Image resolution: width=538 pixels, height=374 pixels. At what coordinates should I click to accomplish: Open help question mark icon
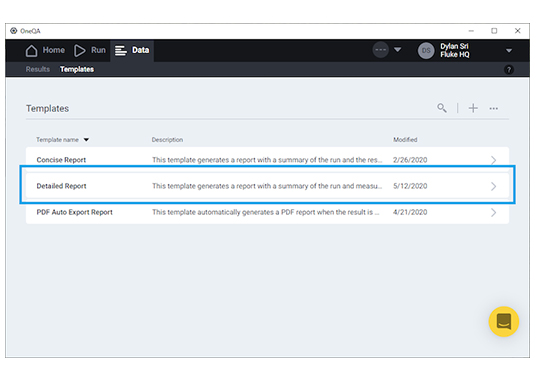509,70
